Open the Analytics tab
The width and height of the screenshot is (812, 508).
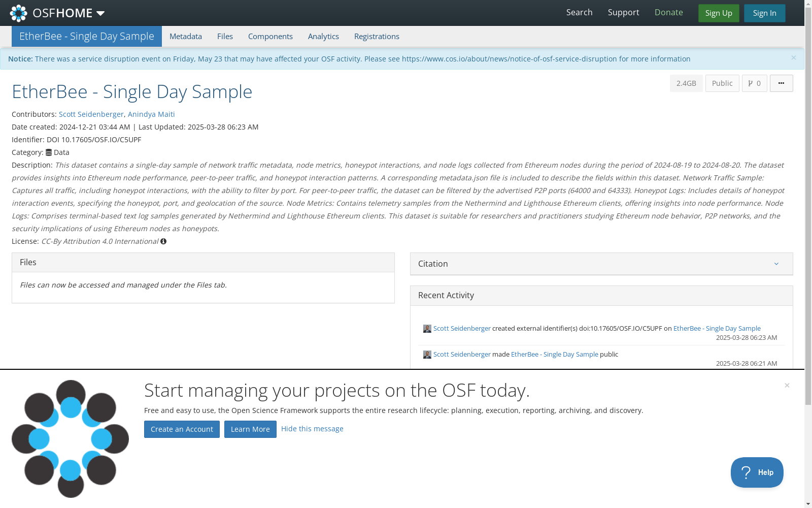pyautogui.click(x=323, y=37)
